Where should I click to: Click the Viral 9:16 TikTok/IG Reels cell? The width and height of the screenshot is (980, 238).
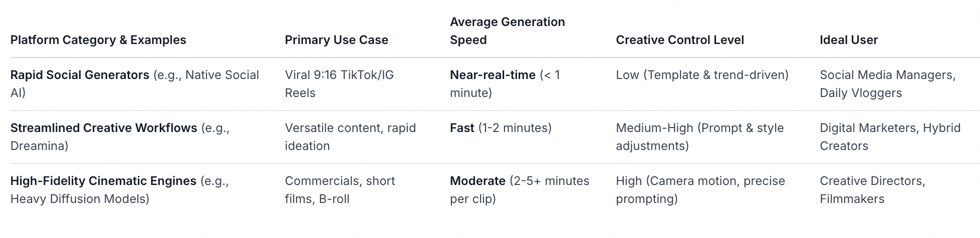coord(339,84)
